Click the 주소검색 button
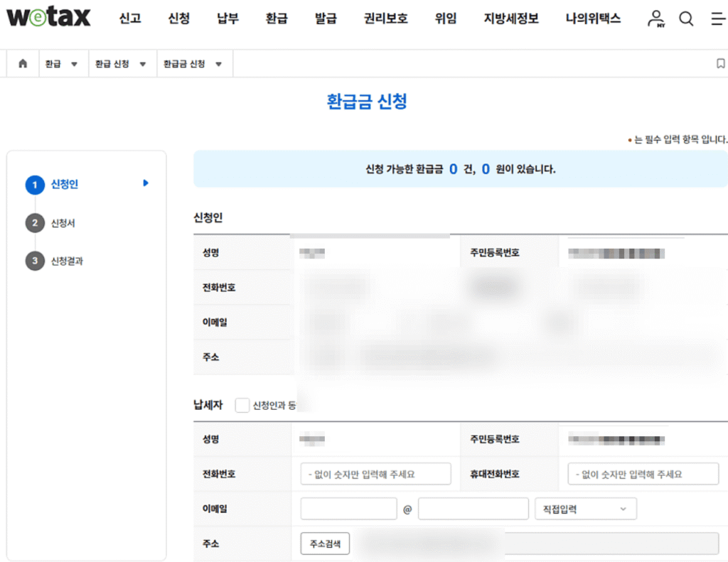The image size is (728, 562). point(325,544)
